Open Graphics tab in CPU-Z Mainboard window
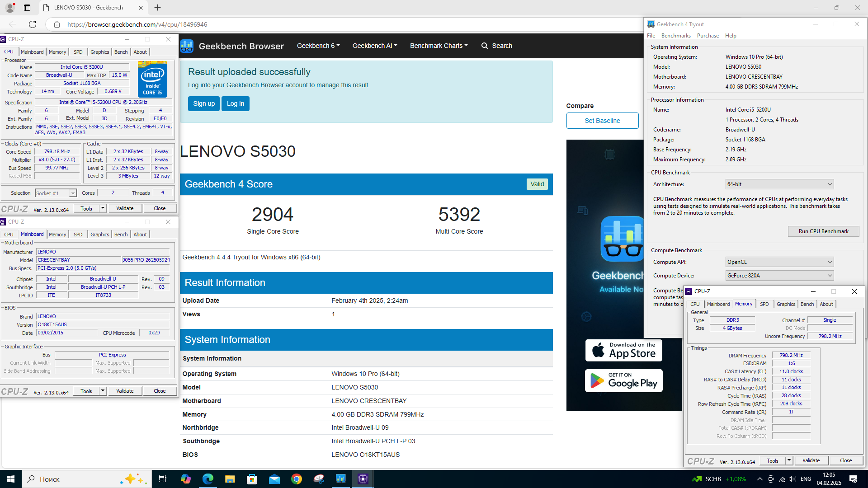The image size is (868, 488). pos(100,235)
